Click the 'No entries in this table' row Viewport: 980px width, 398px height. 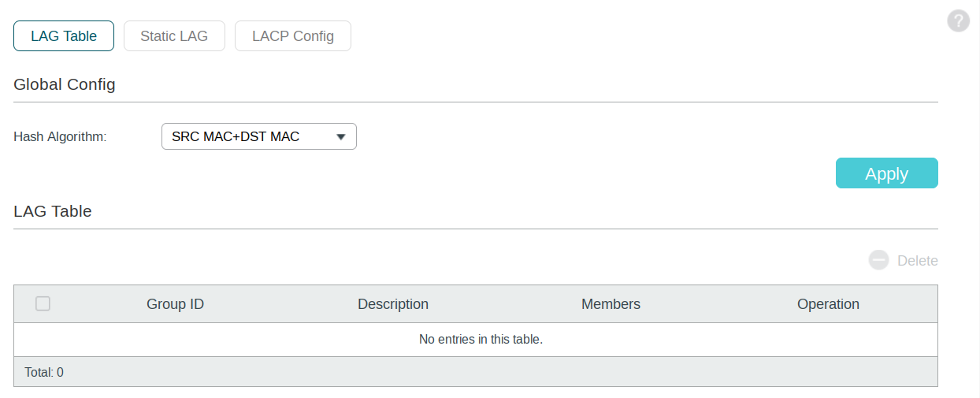(x=476, y=340)
